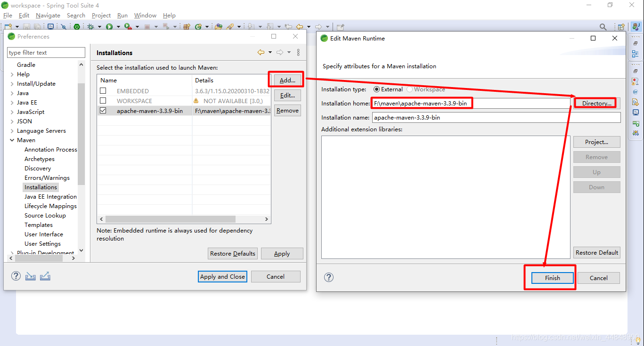Screen dimensions: 644x346
Task: Click Apply and Close button
Action: tap(222, 277)
